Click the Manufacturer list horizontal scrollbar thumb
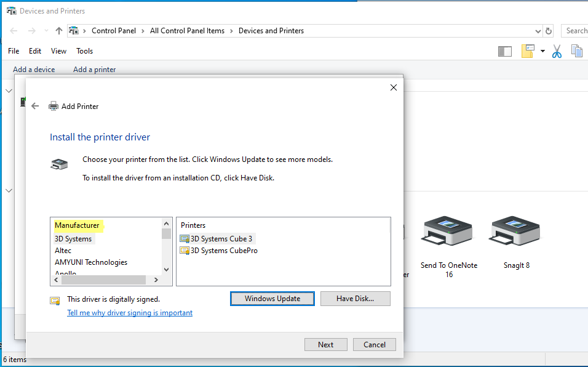This screenshot has height=367, width=588. (103, 280)
